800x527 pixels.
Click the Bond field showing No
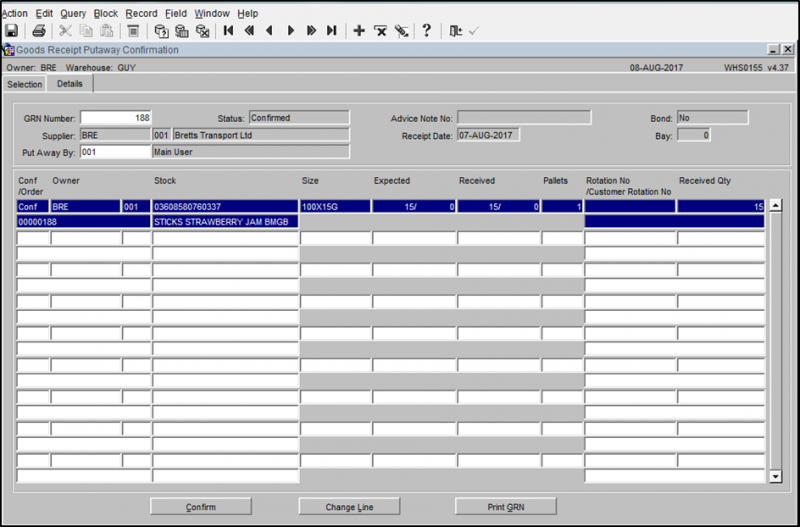click(712, 118)
